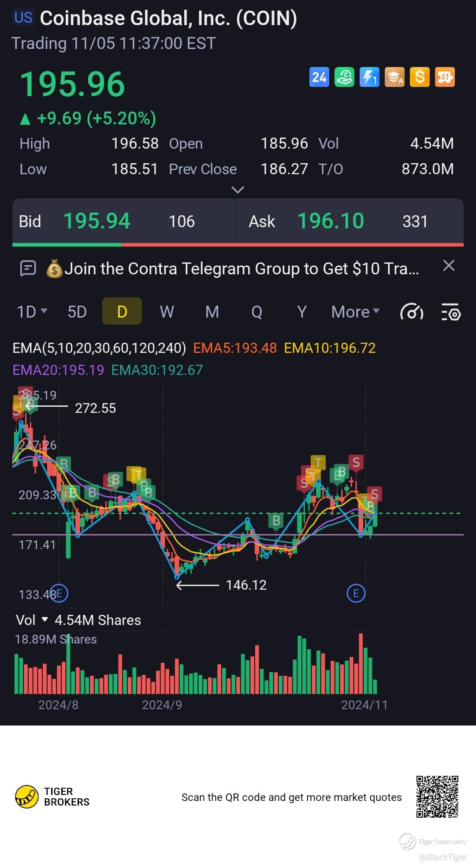Screen dimensions: 476x868
Task: Tap the Open 185.96 value
Action: click(x=284, y=143)
